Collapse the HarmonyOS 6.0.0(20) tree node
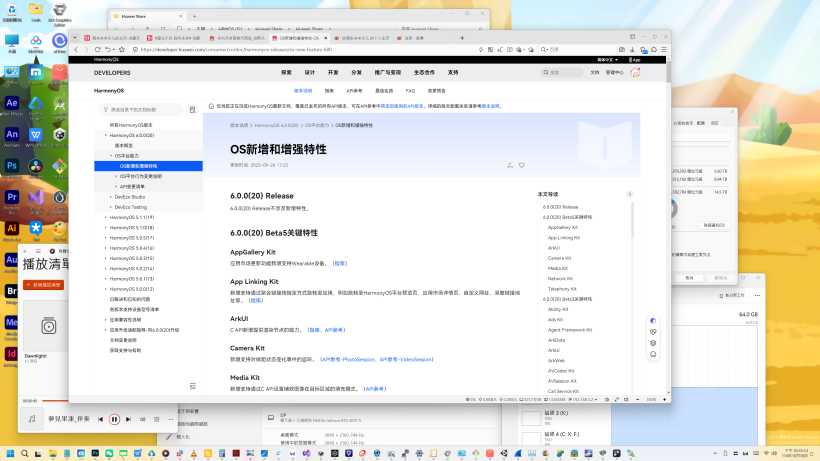 pos(106,135)
